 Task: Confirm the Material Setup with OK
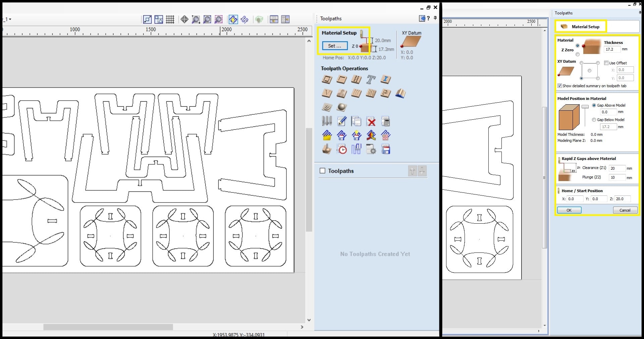[569, 210]
